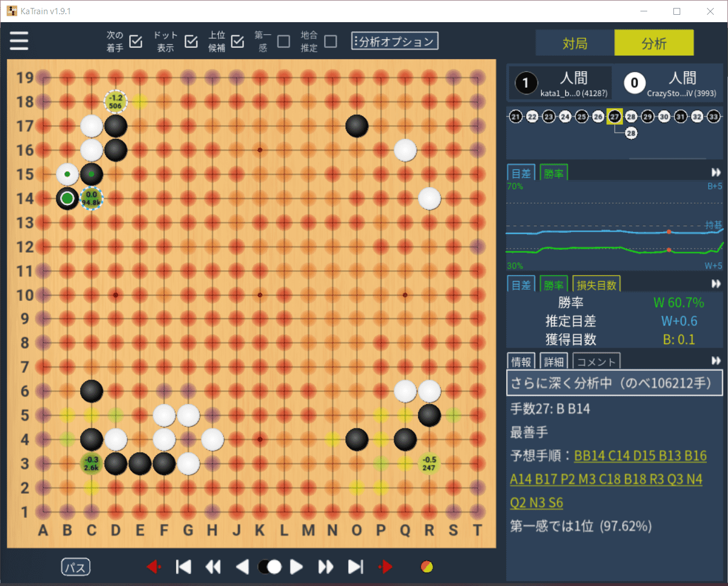
Task: Play the candidate move at R3
Action: pos(429,464)
